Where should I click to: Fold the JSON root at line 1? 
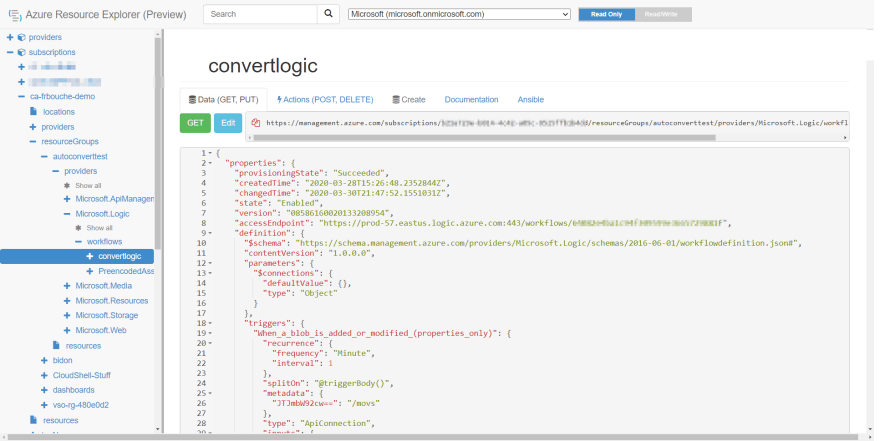pyautogui.click(x=210, y=153)
